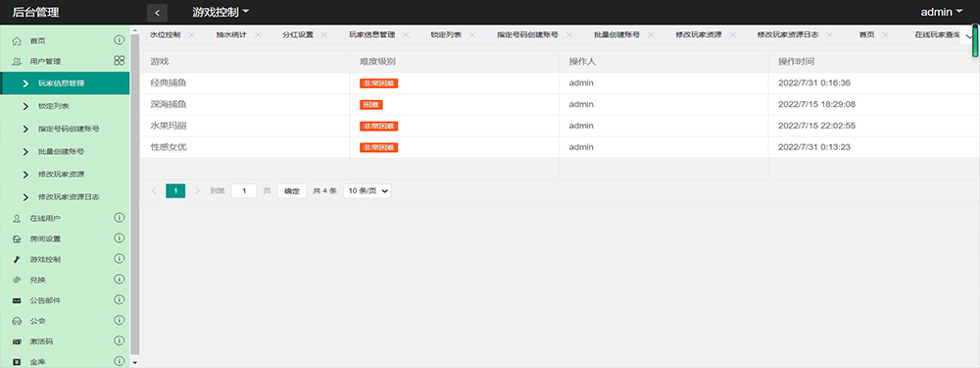Open the 游戏控制 dropdown in top bar

coord(220,12)
